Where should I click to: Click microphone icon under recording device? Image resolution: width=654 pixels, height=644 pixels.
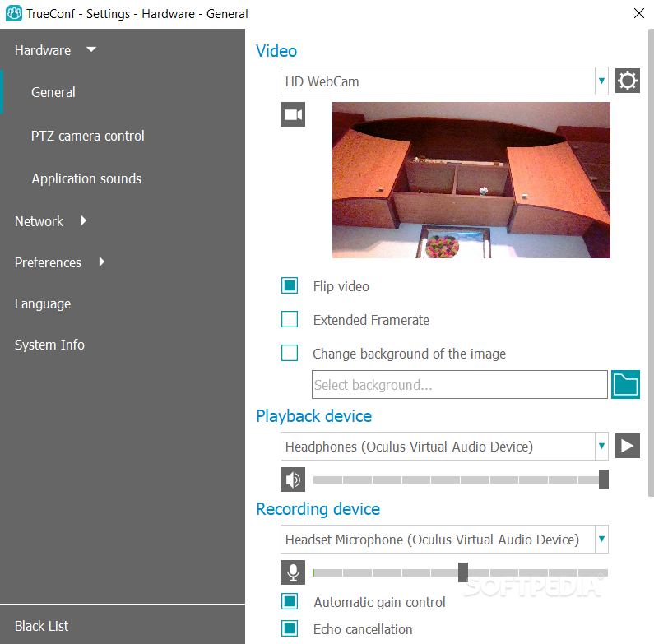(x=293, y=572)
